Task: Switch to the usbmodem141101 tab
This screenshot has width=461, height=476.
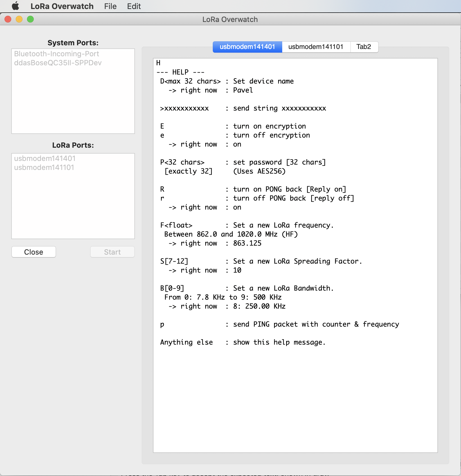Action: (x=316, y=47)
